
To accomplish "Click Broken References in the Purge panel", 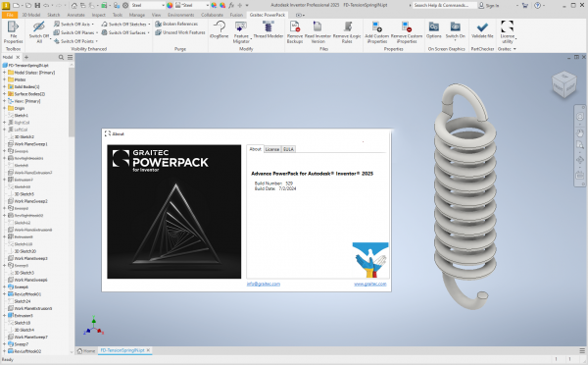I will [x=176, y=24].
